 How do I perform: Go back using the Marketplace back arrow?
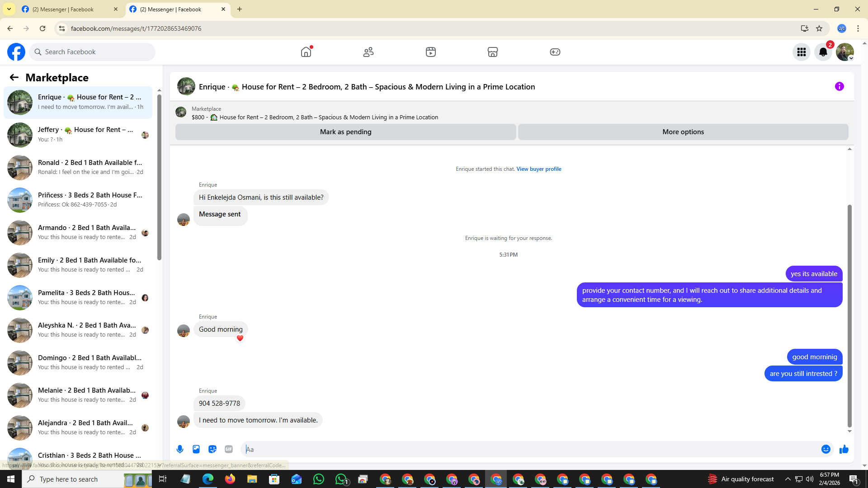14,78
